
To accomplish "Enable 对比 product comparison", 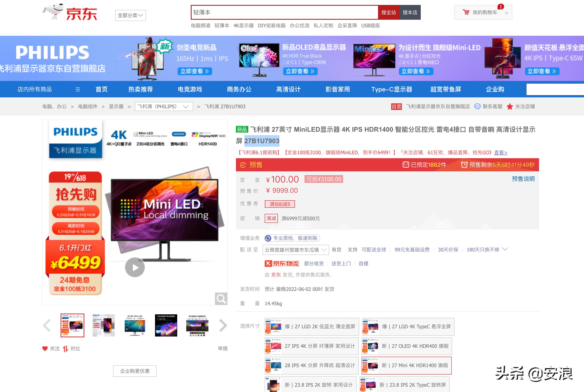I will coord(72,348).
